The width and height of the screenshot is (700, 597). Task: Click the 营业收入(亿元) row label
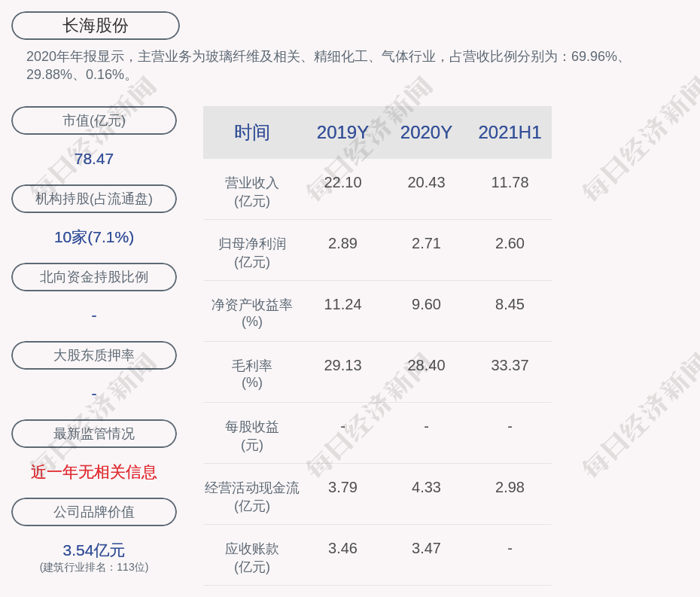click(x=252, y=192)
